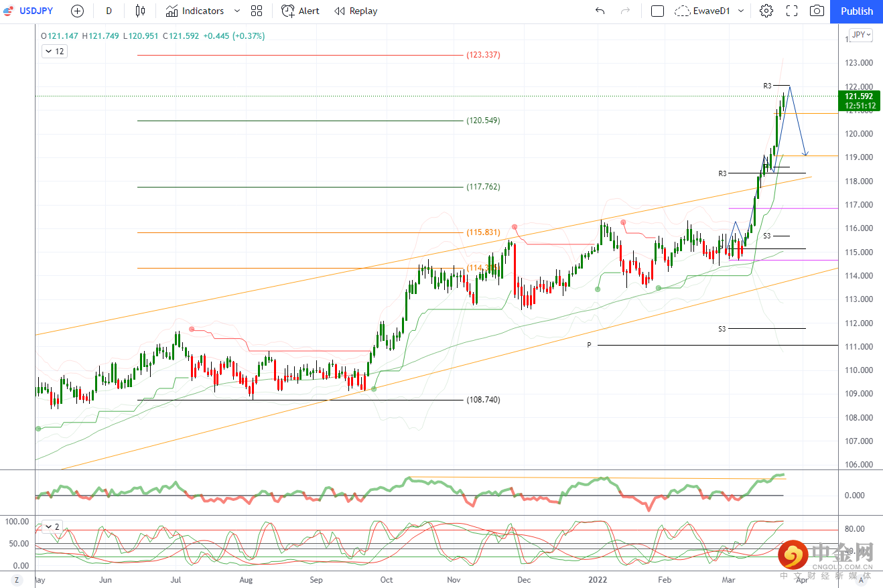Open the JPY currency dropdown
This screenshot has width=883, height=588.
point(860,35)
